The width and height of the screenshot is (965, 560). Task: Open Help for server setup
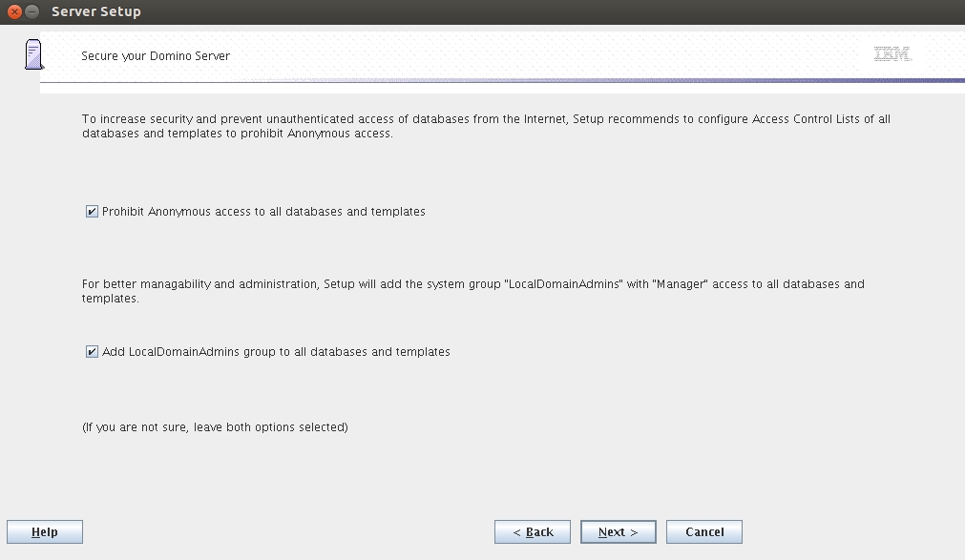[45, 532]
